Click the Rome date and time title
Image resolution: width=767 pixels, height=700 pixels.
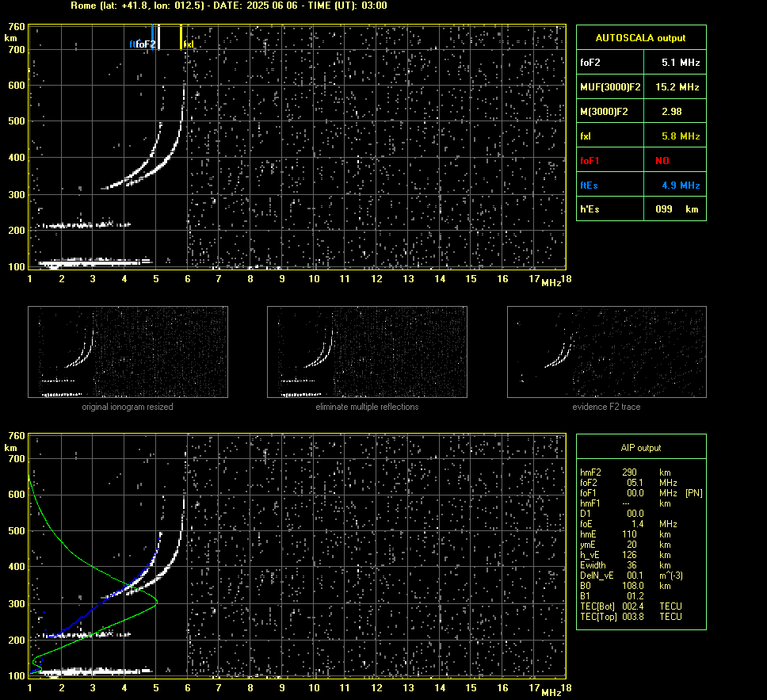click(x=229, y=6)
